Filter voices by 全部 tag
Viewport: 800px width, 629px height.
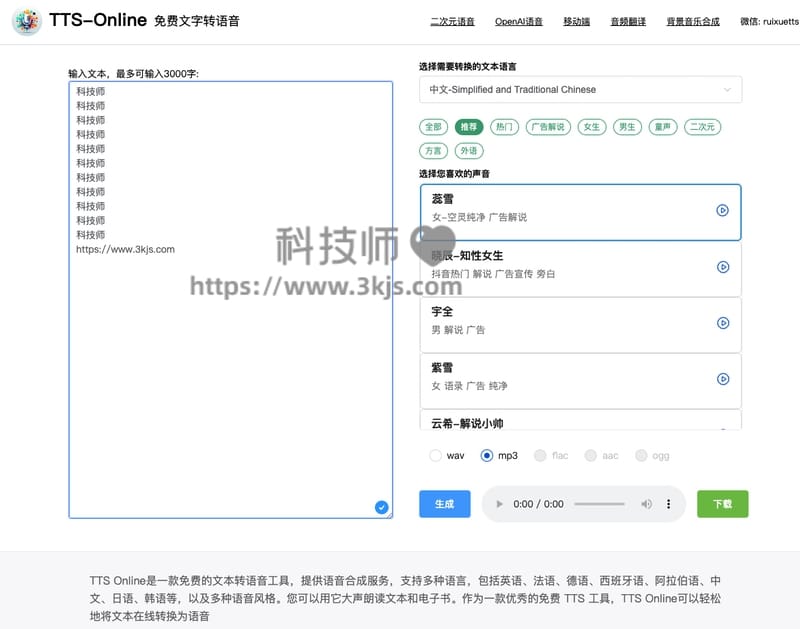(433, 127)
